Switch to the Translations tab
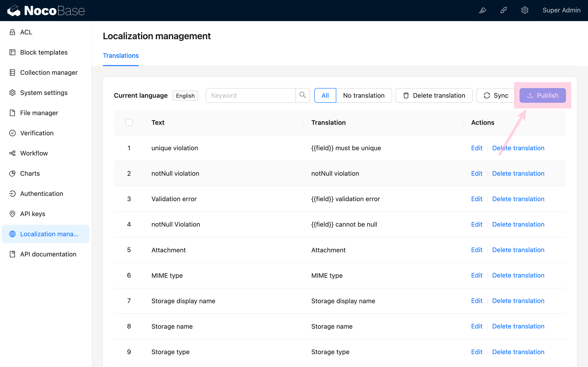 pyautogui.click(x=121, y=56)
